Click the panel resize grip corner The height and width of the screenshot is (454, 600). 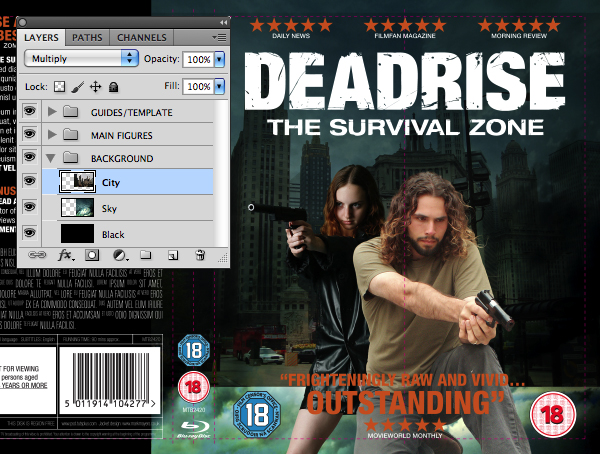pyautogui.click(x=223, y=258)
